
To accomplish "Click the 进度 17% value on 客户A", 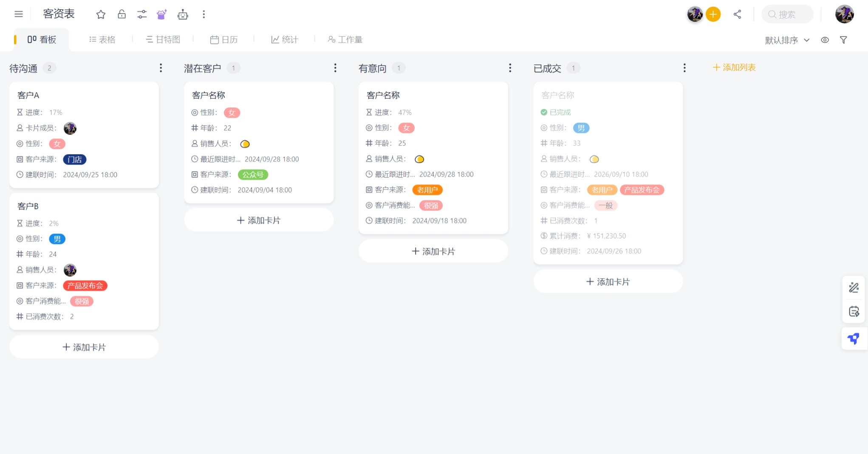I will [56, 112].
